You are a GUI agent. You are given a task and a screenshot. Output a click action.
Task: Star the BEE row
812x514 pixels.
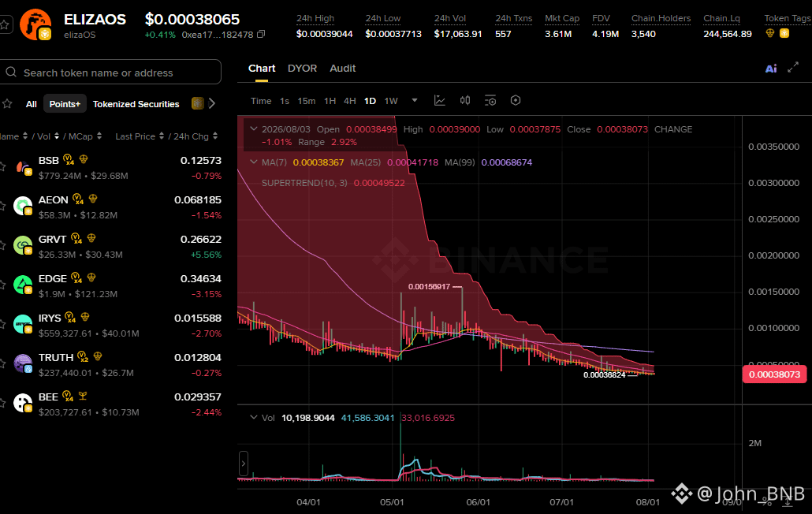point(2,403)
